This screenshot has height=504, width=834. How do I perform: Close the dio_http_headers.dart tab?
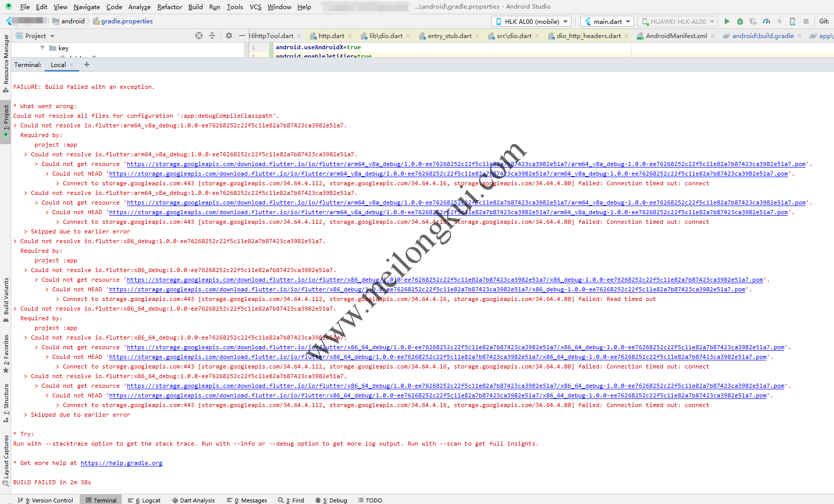[626, 36]
